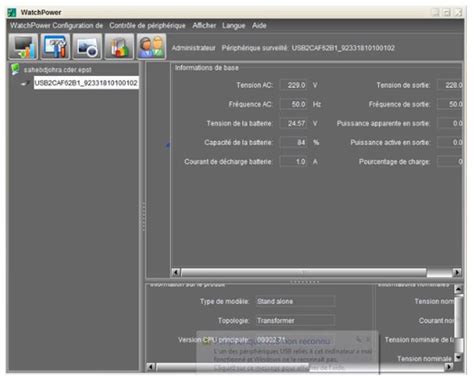This screenshot has width=474, height=378.
Task: Click left arrow of product info horizontal scrollbar
Action: click(x=151, y=367)
